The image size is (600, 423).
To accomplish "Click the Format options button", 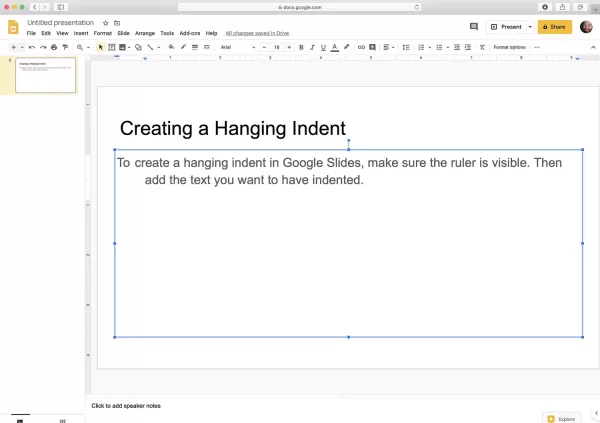I will tap(509, 47).
